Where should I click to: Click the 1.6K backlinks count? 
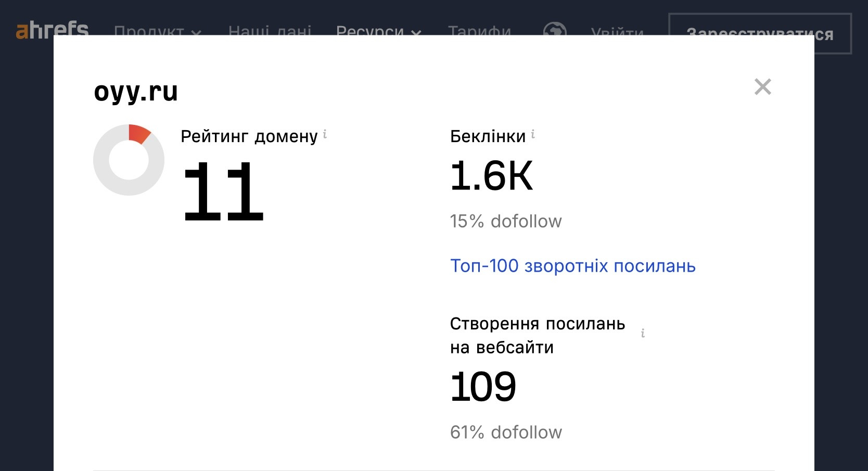[x=491, y=176]
